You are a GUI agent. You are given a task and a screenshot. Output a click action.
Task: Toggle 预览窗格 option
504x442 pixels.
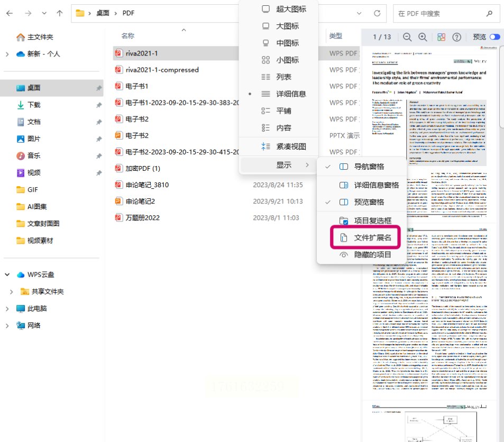tap(362, 202)
